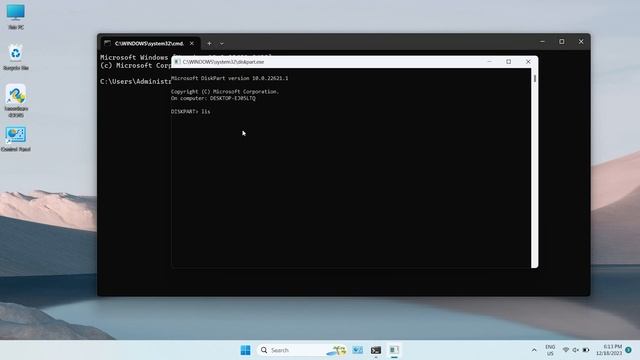Open the Control Panel desktop shortcut
This screenshot has height=360, width=640.
coord(16,139)
